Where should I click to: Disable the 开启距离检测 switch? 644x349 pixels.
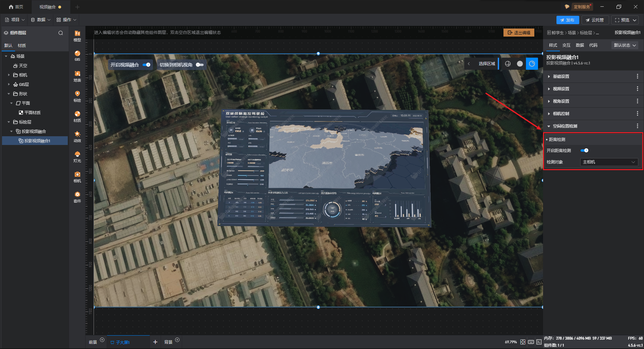pos(584,151)
